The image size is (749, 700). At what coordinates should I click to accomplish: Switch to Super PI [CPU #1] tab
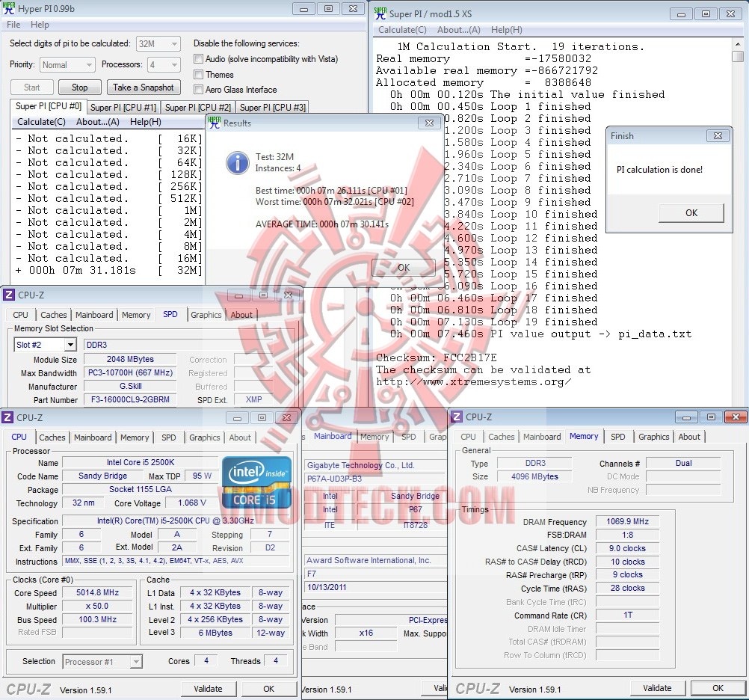tap(123, 108)
